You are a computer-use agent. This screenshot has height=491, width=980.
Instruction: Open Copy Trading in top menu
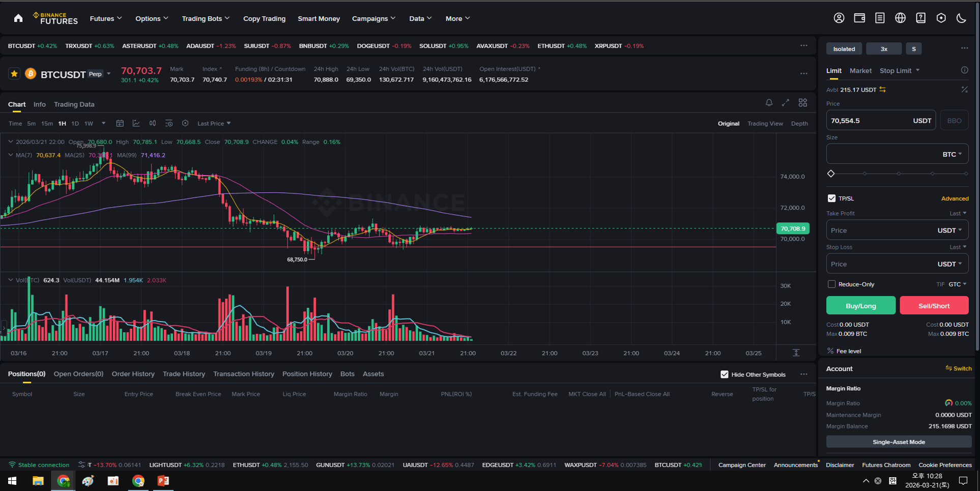click(x=264, y=18)
